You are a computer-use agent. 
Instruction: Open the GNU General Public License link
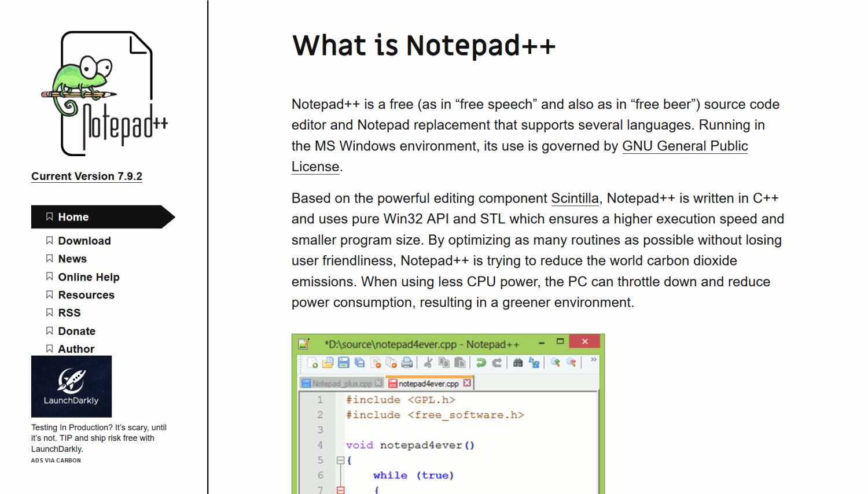685,146
